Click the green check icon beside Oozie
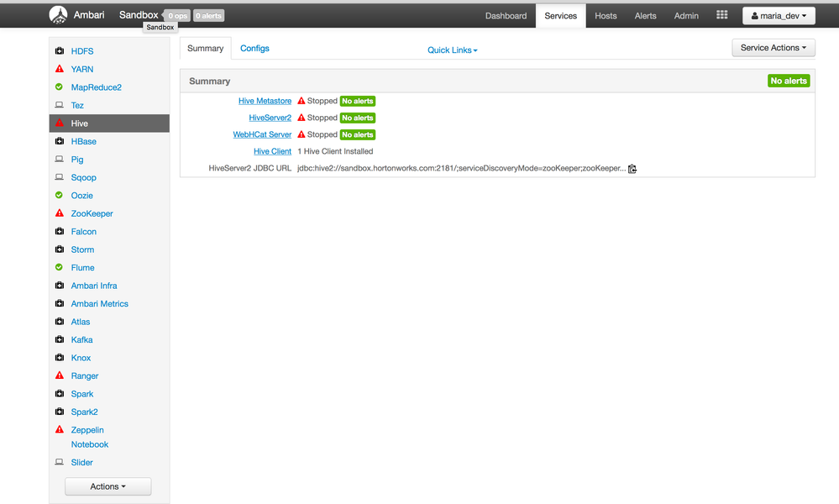The image size is (839, 504). coord(59,195)
